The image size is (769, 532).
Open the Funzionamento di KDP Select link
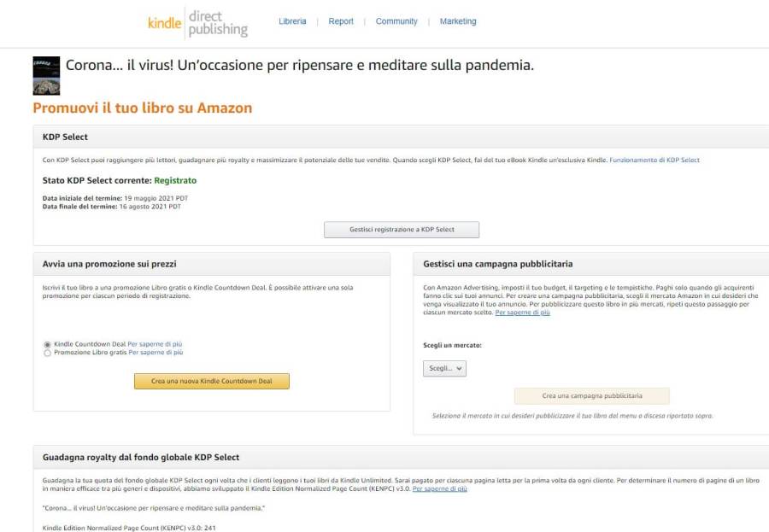pos(654,161)
